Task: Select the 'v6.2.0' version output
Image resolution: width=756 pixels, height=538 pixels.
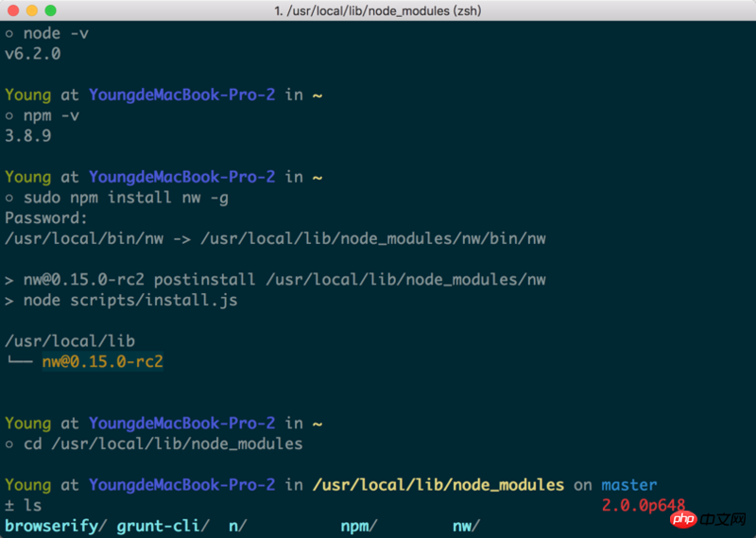Action: [x=33, y=54]
